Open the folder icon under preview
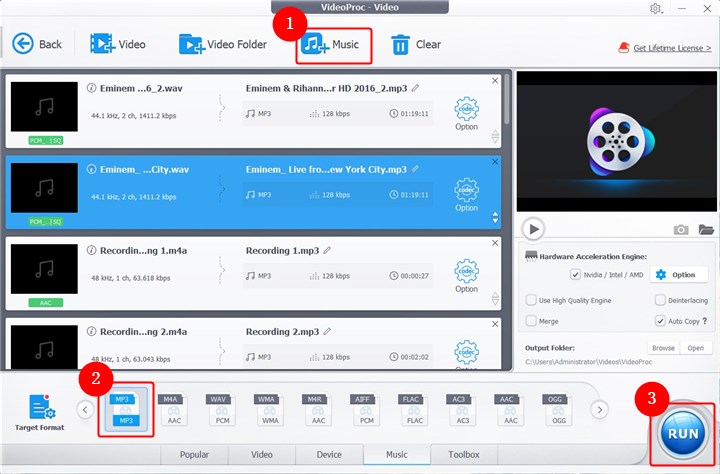This screenshot has width=720, height=474. (x=706, y=229)
